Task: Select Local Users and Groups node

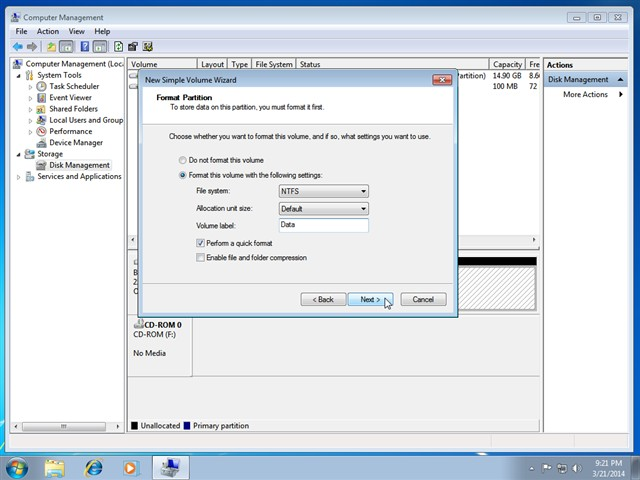Action: [x=86, y=120]
